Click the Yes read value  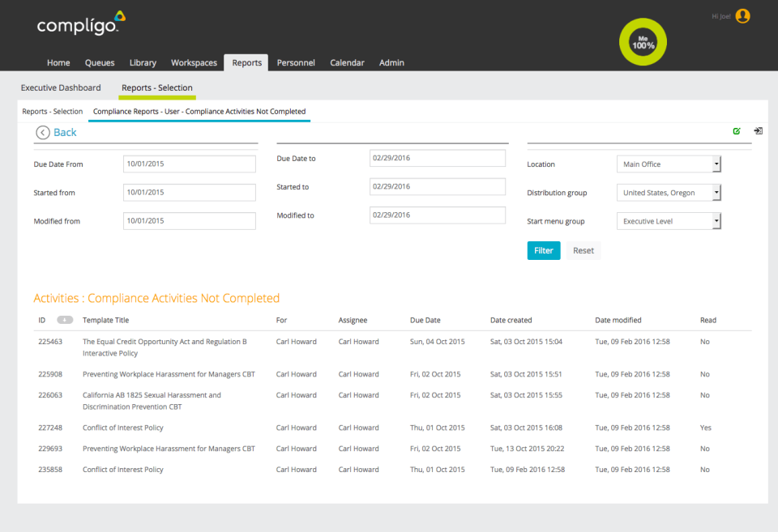pos(706,428)
